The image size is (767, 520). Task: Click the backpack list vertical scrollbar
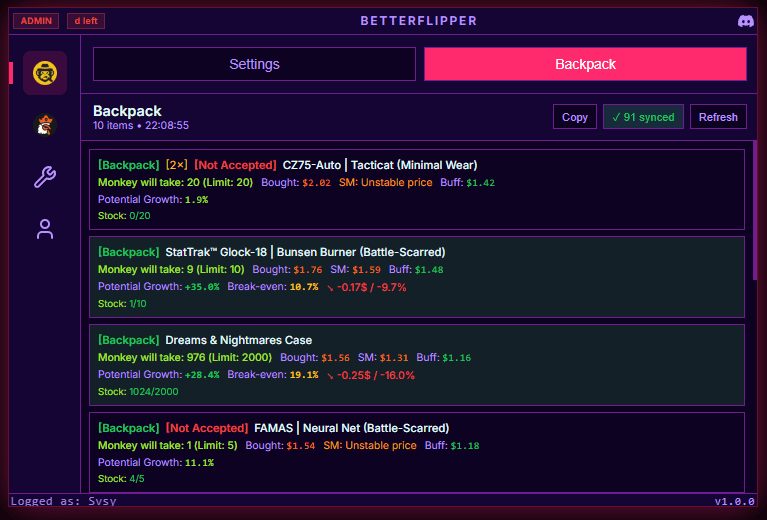click(x=755, y=210)
